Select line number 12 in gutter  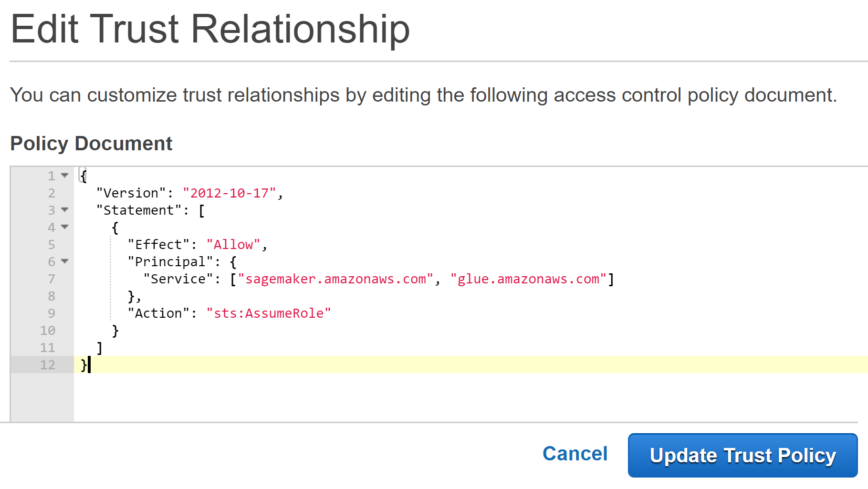48,365
